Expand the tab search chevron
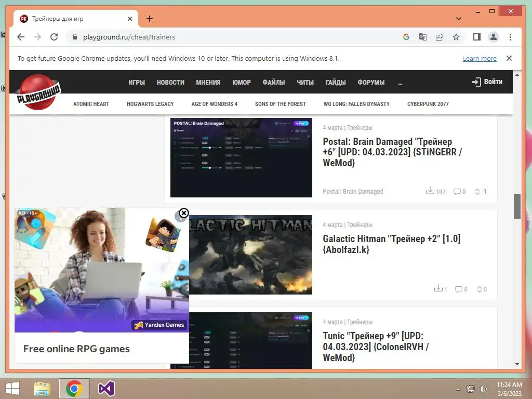This screenshot has height=399, width=532. coord(459,19)
